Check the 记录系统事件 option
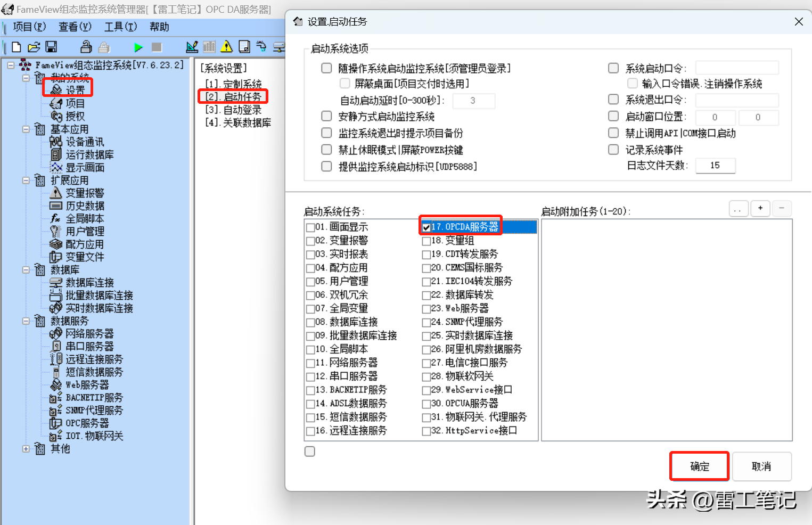This screenshot has height=525, width=812. [x=613, y=150]
